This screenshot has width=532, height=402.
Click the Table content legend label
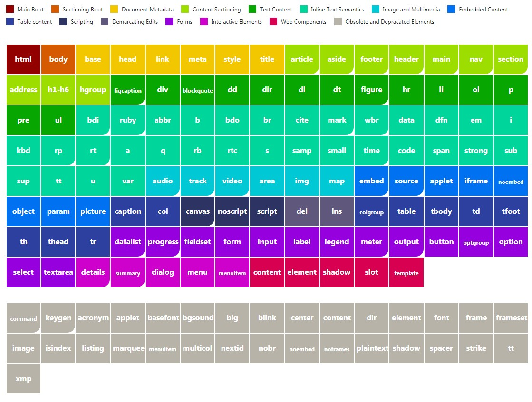tap(35, 22)
